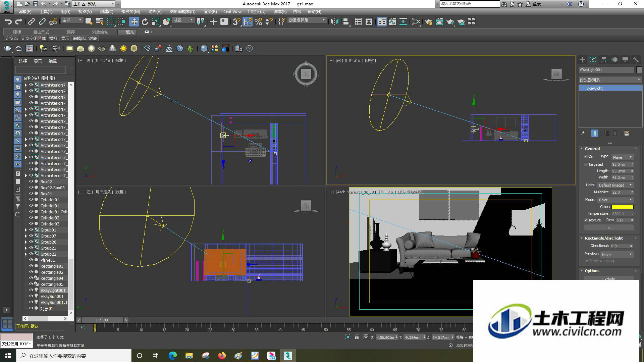Click the selection lock padlock icon

(357, 338)
